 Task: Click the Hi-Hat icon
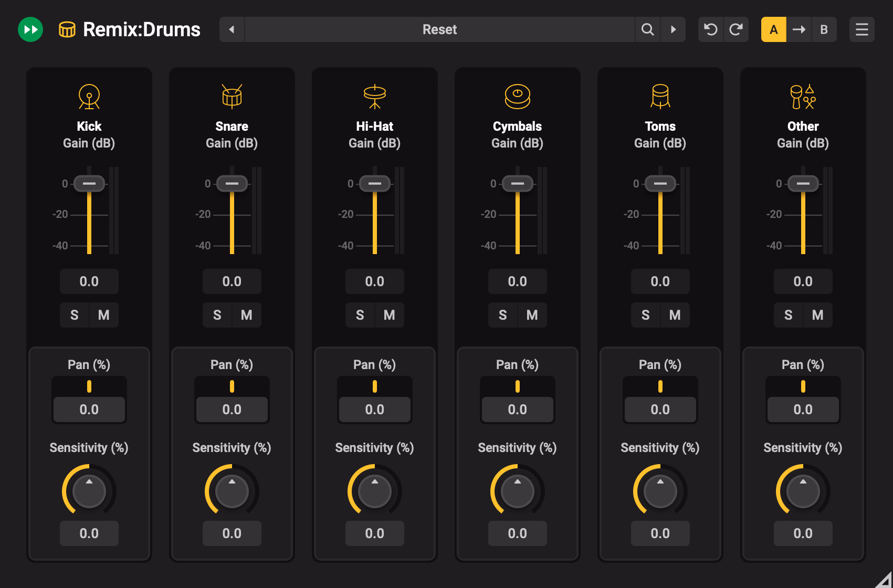pos(375,97)
